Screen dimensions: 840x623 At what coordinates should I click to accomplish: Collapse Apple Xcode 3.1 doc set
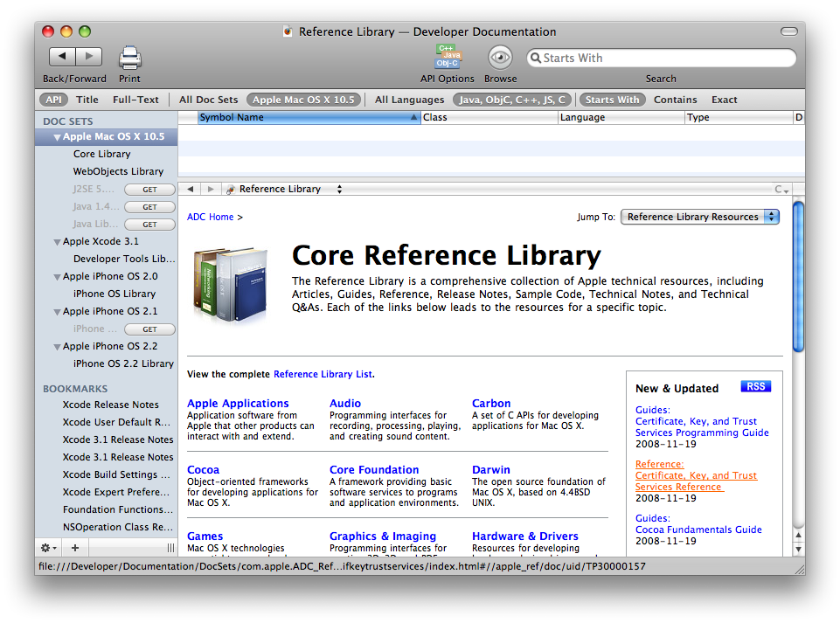pyautogui.click(x=57, y=242)
